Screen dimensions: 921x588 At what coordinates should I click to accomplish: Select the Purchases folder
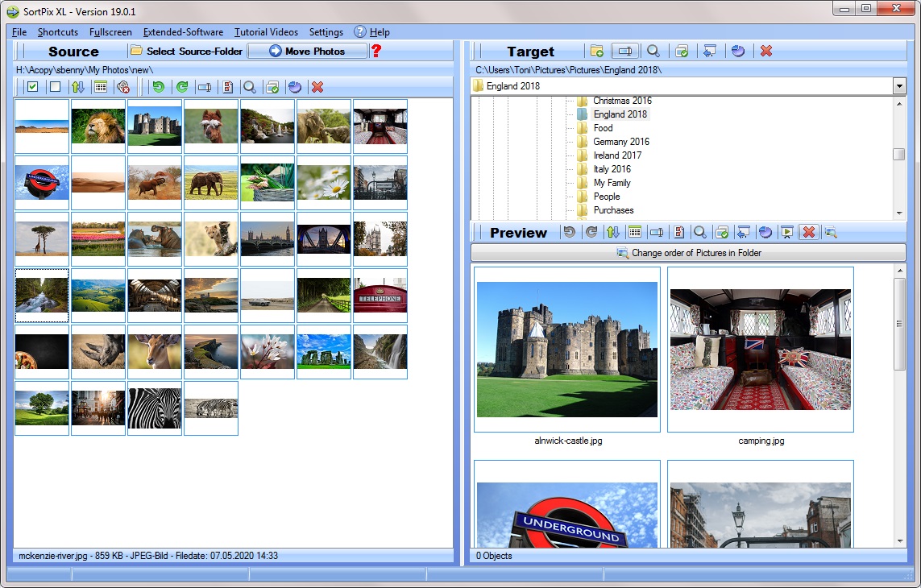click(x=613, y=210)
